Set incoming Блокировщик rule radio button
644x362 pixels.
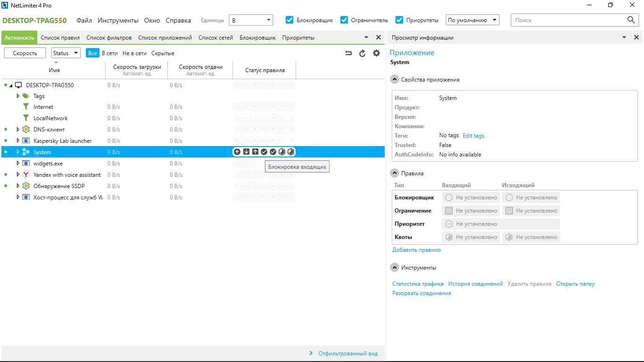[449, 197]
